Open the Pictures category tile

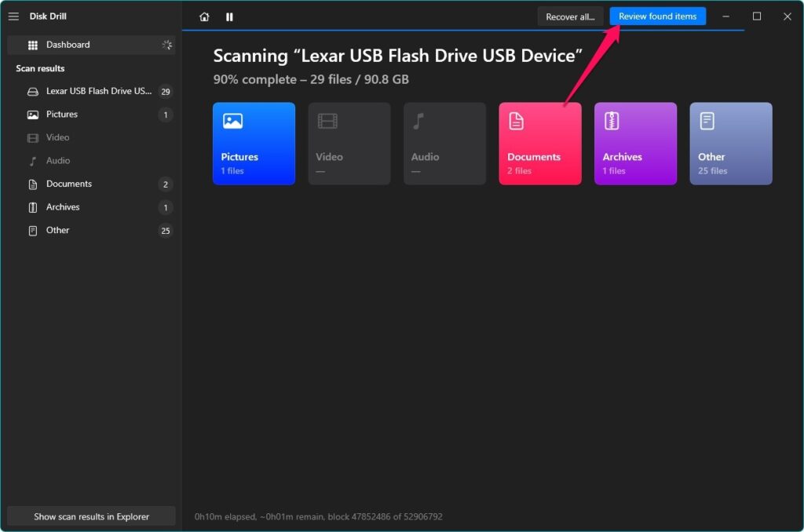[254, 144]
